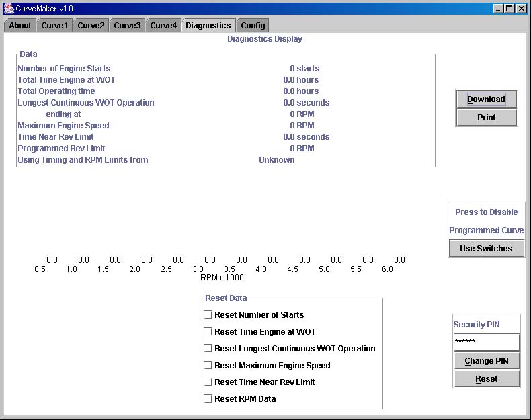
Task: Click the Security PIN input field
Action: [486, 342]
